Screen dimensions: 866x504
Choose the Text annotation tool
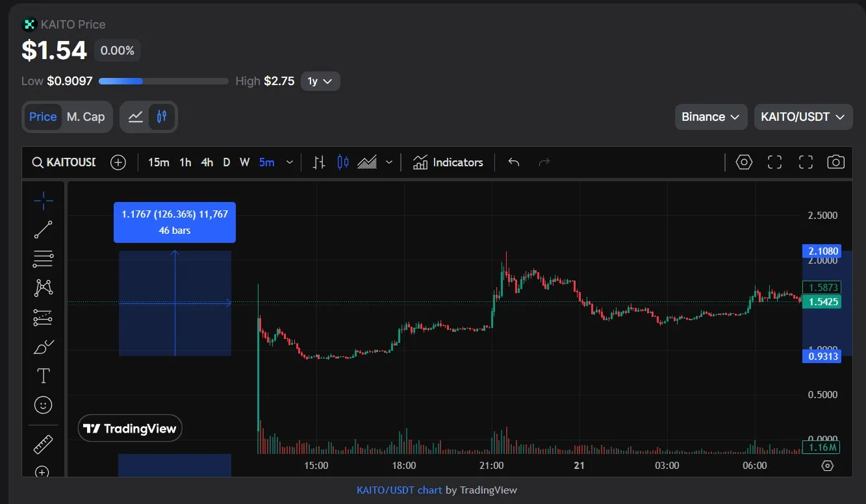click(44, 376)
